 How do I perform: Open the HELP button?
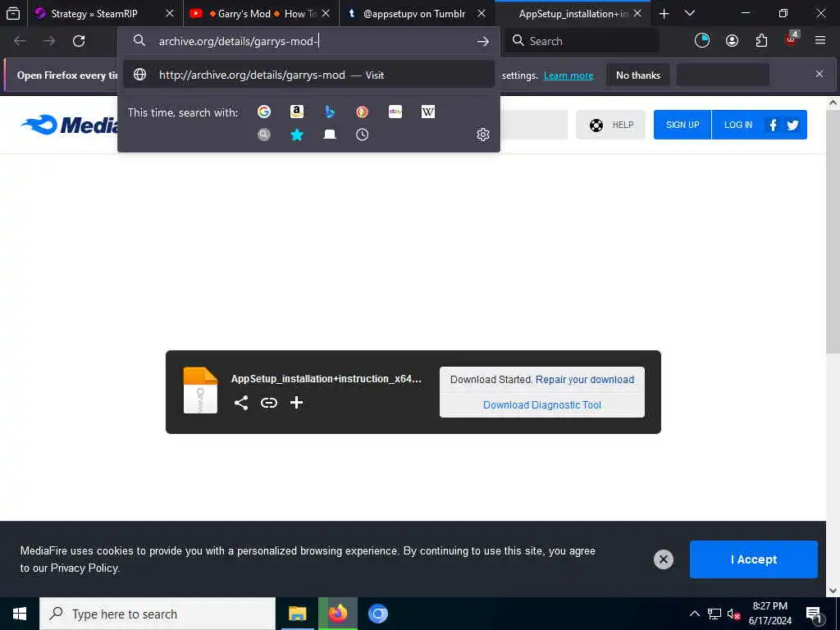(x=610, y=125)
